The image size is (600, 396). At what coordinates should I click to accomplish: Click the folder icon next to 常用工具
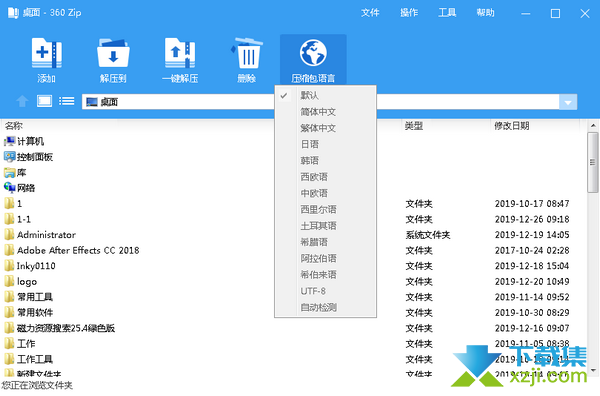coord(9,297)
